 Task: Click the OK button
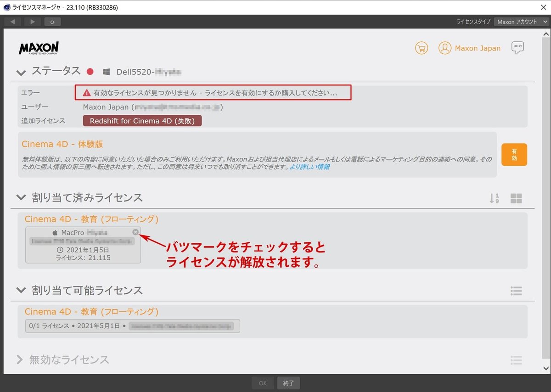click(x=263, y=382)
